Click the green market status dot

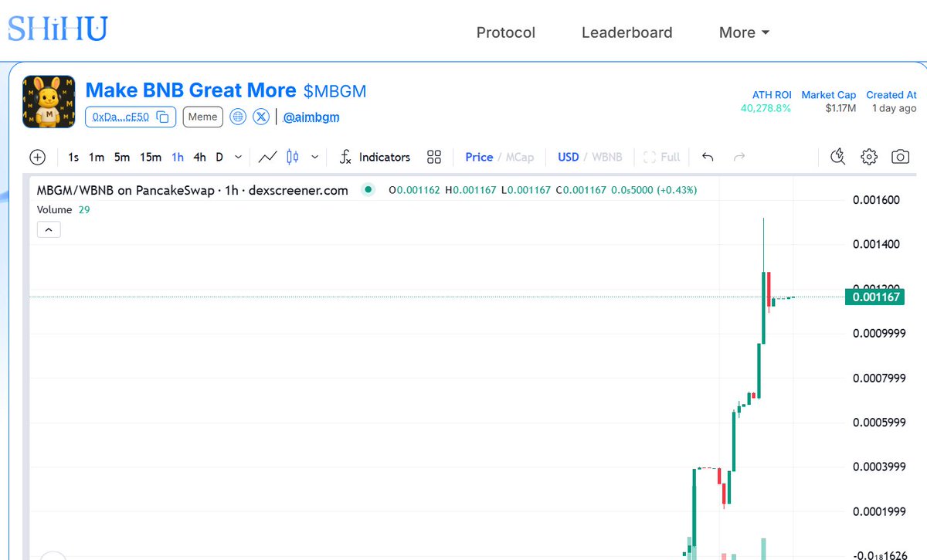[x=368, y=189]
